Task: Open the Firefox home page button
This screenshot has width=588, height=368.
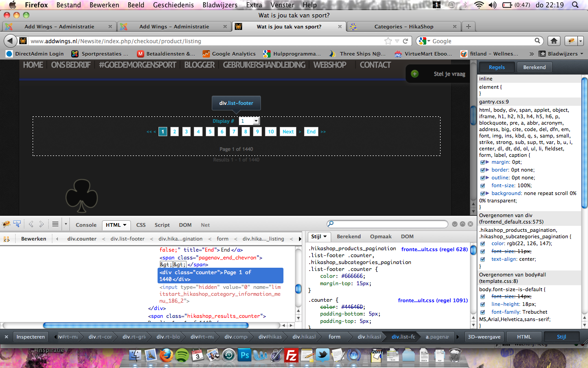Action: pyautogui.click(x=554, y=40)
